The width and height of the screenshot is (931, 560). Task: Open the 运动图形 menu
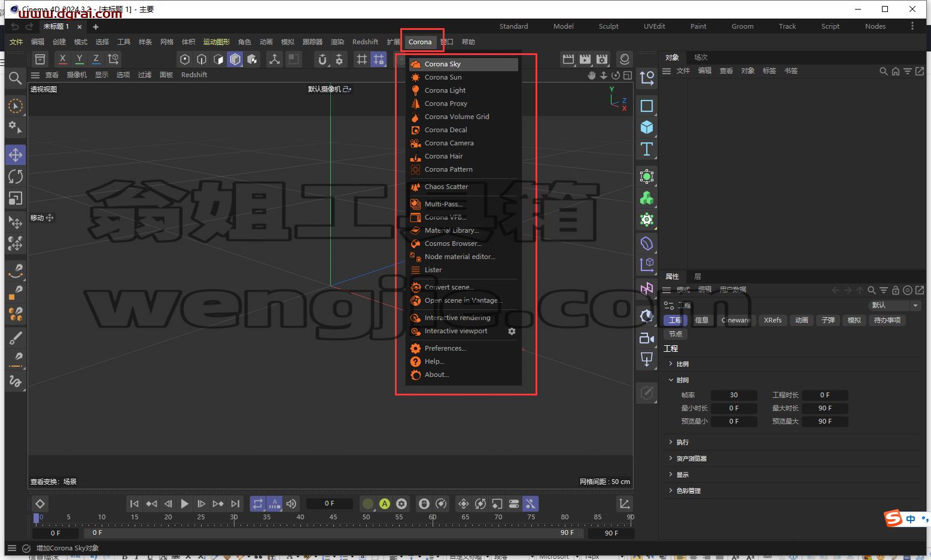point(216,42)
